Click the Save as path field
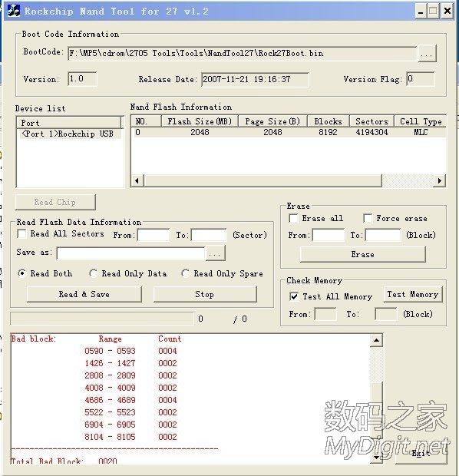 (x=130, y=253)
